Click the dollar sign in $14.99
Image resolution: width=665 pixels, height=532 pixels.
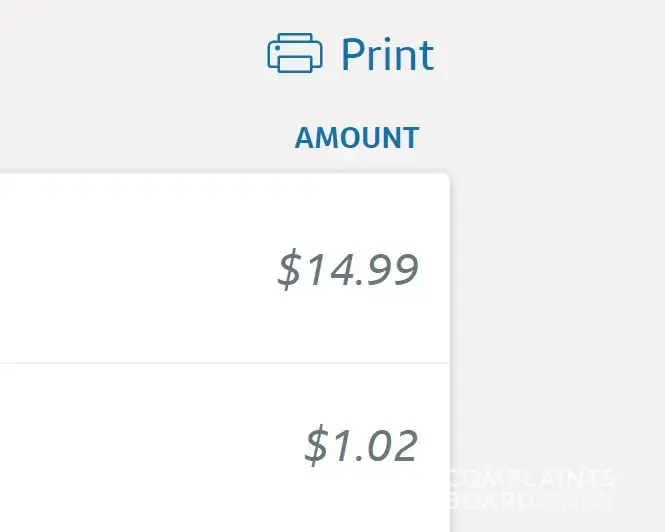[289, 270]
